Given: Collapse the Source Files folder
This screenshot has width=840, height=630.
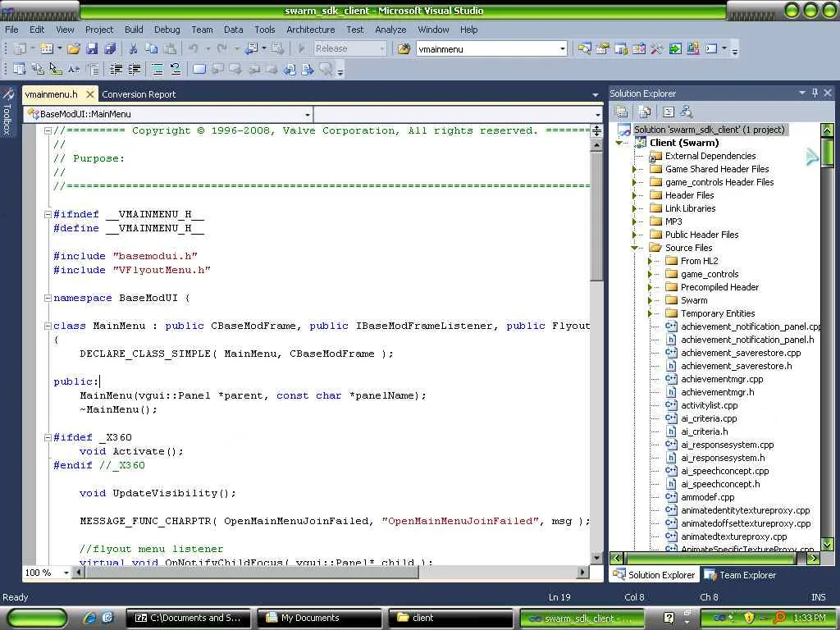Looking at the screenshot, I should point(634,248).
